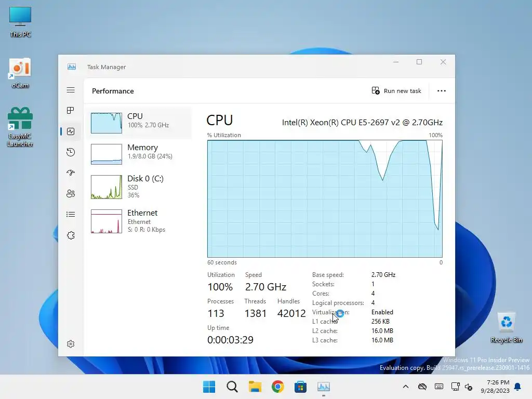Open the Task Manager hamburger navigation menu
This screenshot has height=399, width=532.
[71, 90]
